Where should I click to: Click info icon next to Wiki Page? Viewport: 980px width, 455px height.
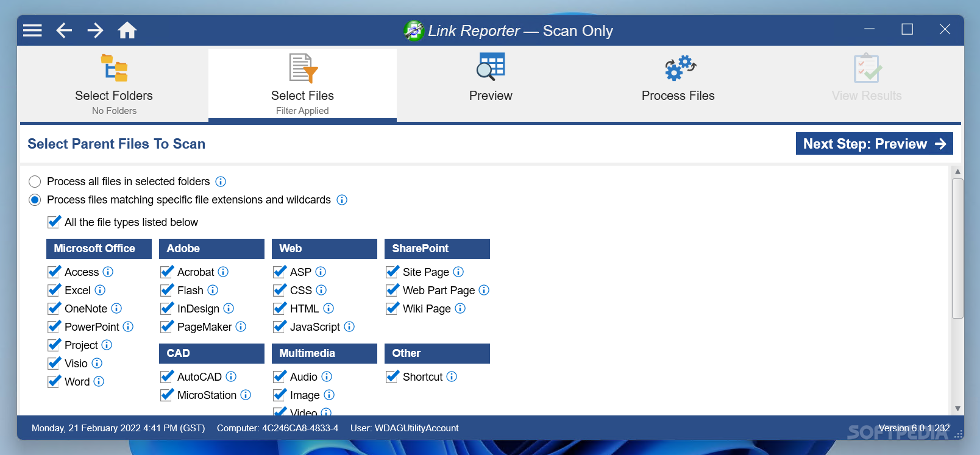point(460,308)
